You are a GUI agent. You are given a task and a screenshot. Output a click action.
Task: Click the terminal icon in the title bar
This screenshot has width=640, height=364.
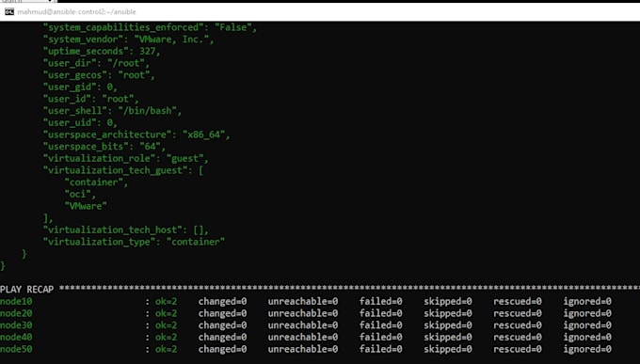pos(9,12)
